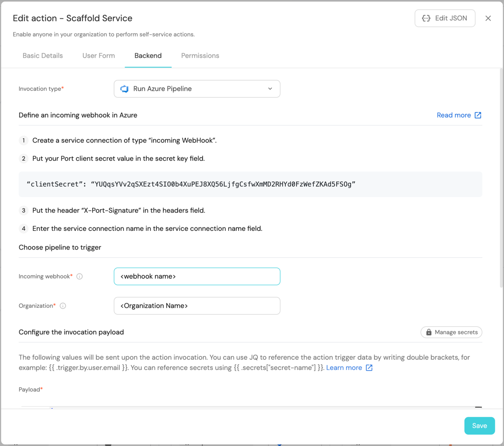The width and height of the screenshot is (504, 446).
Task: Open the Run Azure Pipeline combo box
Action: 197,89
